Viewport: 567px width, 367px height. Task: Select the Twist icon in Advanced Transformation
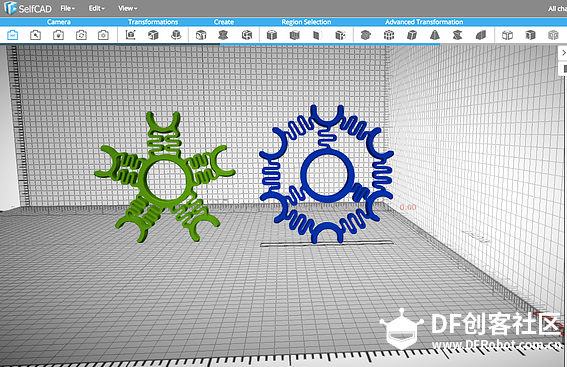coord(457,35)
